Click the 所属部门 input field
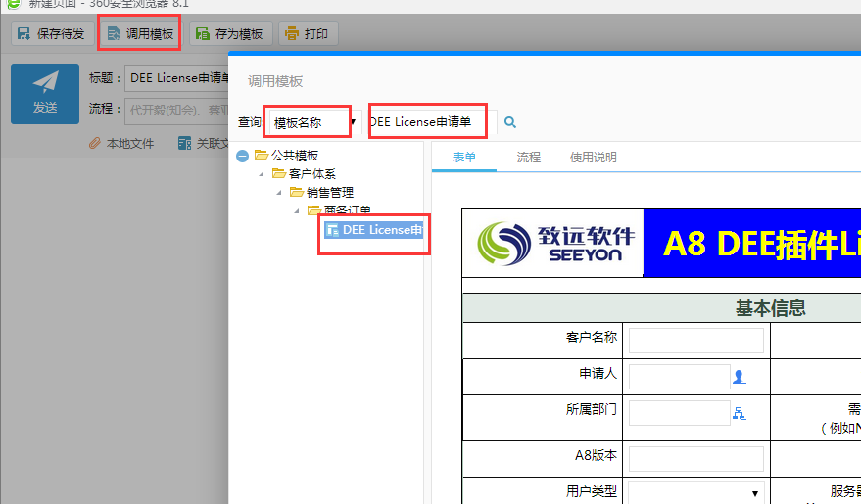 pos(679,413)
